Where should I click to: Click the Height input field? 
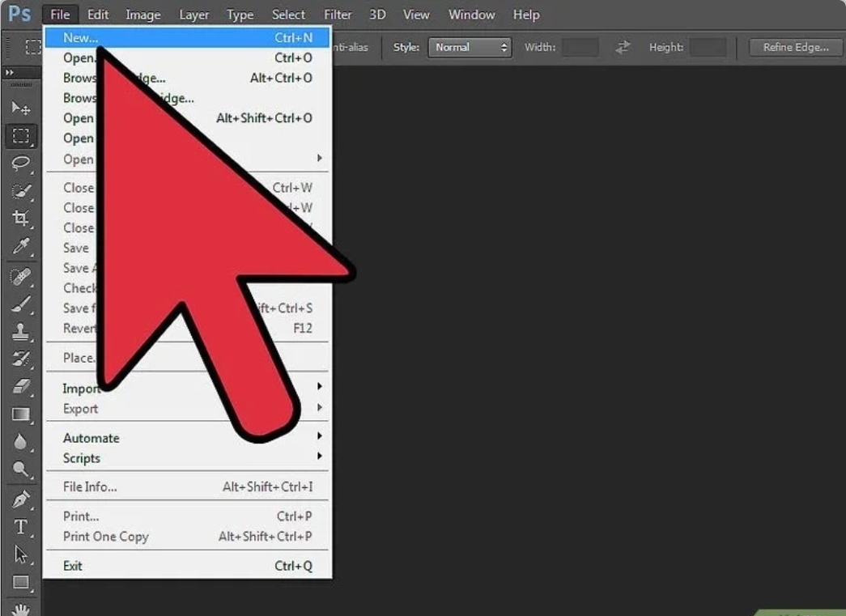pos(708,48)
